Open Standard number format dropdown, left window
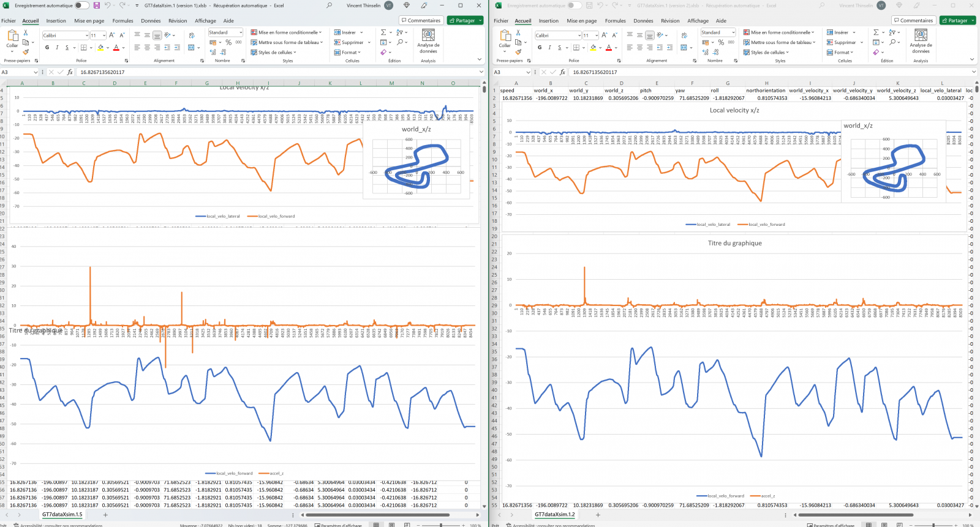 241,32
